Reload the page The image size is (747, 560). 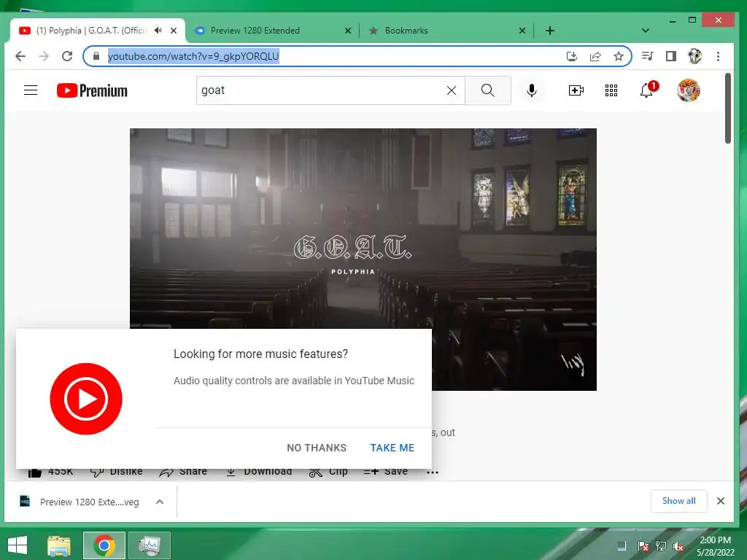coord(67,56)
